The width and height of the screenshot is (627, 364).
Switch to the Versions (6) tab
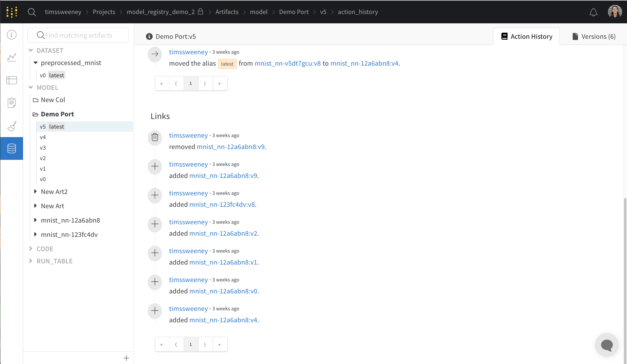[x=594, y=36]
